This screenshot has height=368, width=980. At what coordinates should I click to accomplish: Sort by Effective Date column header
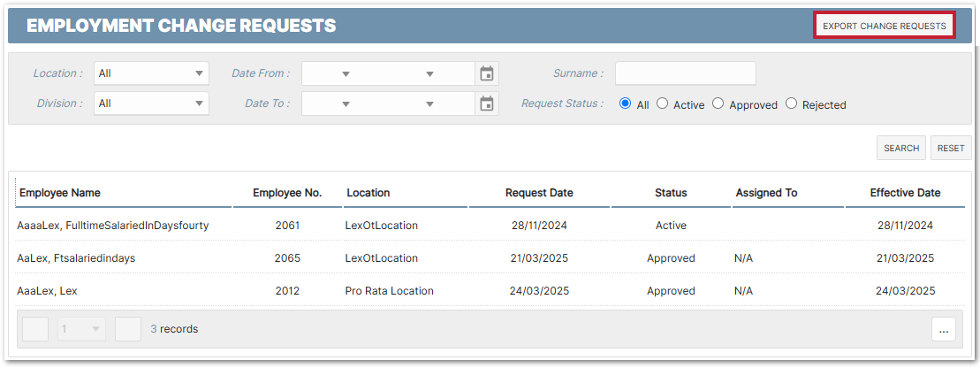point(905,193)
